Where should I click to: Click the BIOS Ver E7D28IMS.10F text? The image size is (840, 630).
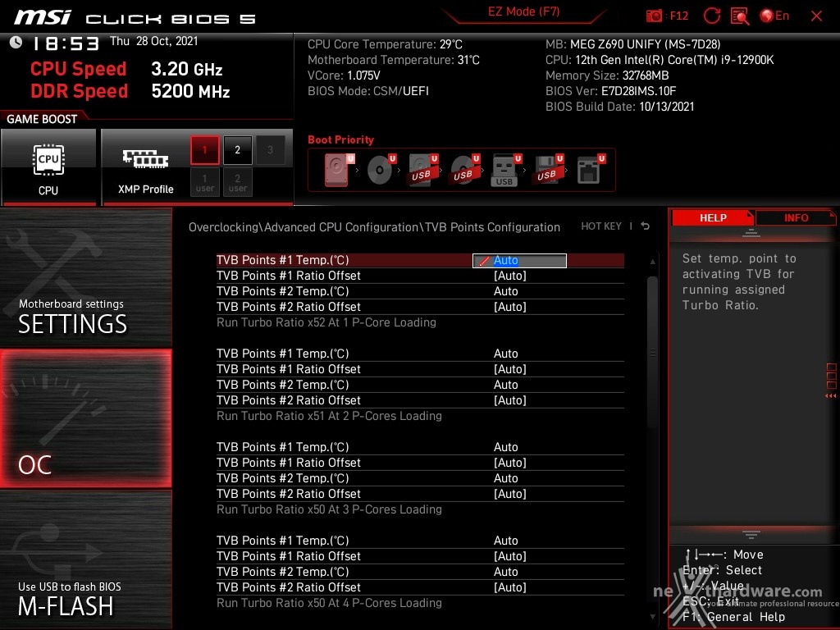tap(610, 91)
